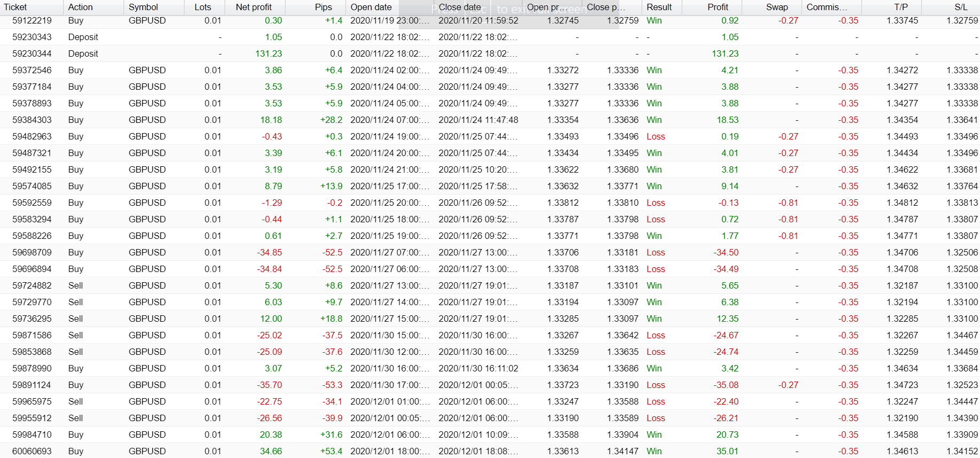Click open price 1.33812
Screen dimensions: 980x458
point(563,203)
